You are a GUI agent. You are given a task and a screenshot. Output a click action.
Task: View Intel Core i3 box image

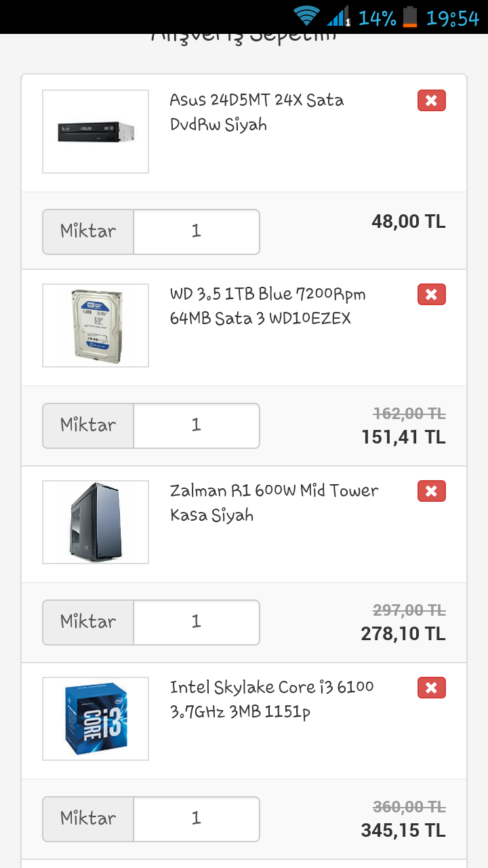coord(96,719)
